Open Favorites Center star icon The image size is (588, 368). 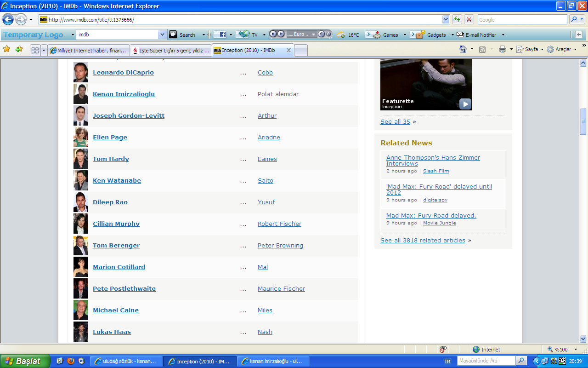(7, 49)
